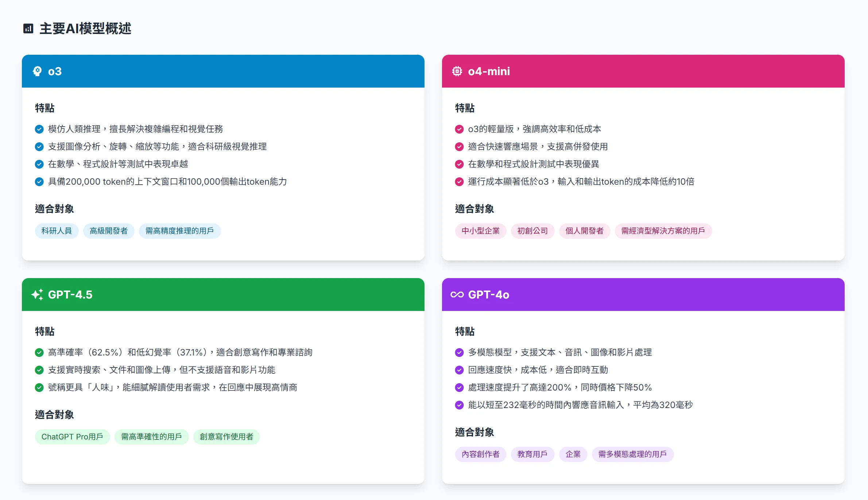Click text 模仿人類推理，擅長解決複雜編程和視覺任務
868x500 pixels.
click(x=136, y=129)
